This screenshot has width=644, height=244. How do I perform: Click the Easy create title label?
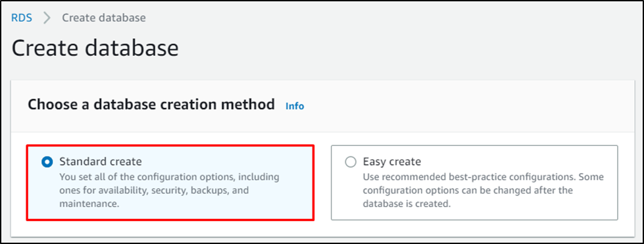pyautogui.click(x=392, y=162)
